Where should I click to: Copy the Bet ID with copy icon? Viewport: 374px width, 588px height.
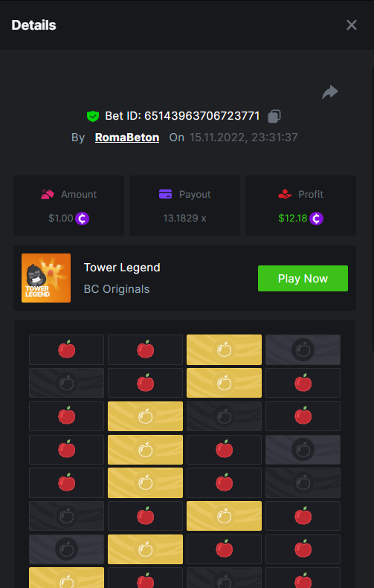274,116
